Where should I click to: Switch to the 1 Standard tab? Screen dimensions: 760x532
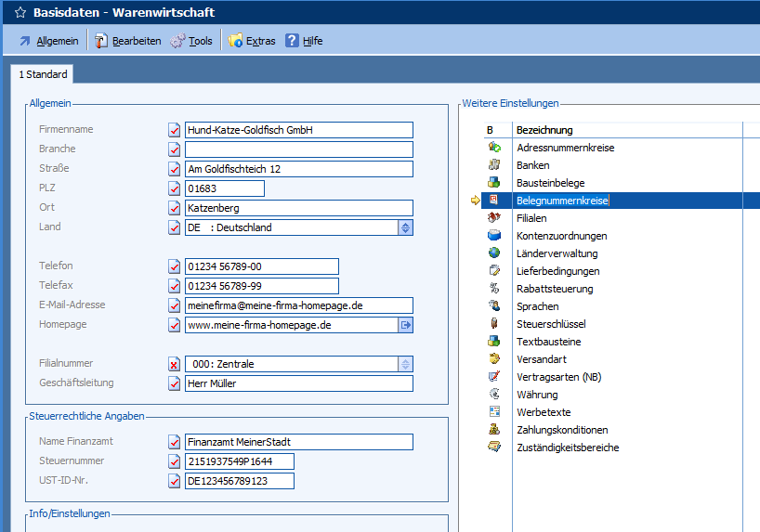(x=43, y=74)
